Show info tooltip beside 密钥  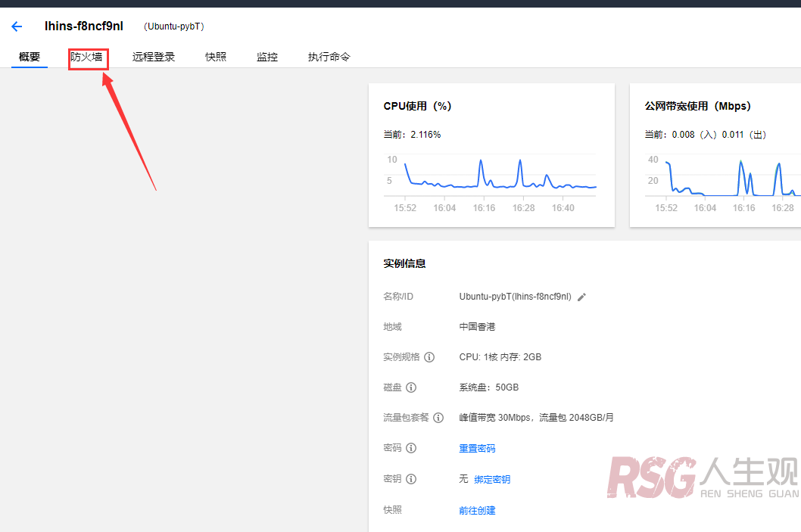point(411,479)
